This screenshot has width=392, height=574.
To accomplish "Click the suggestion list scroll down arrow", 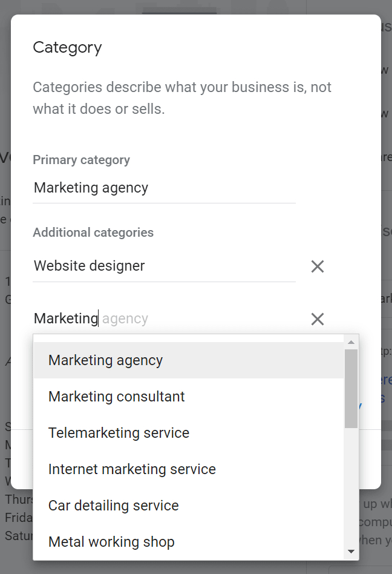I will pos(351,552).
